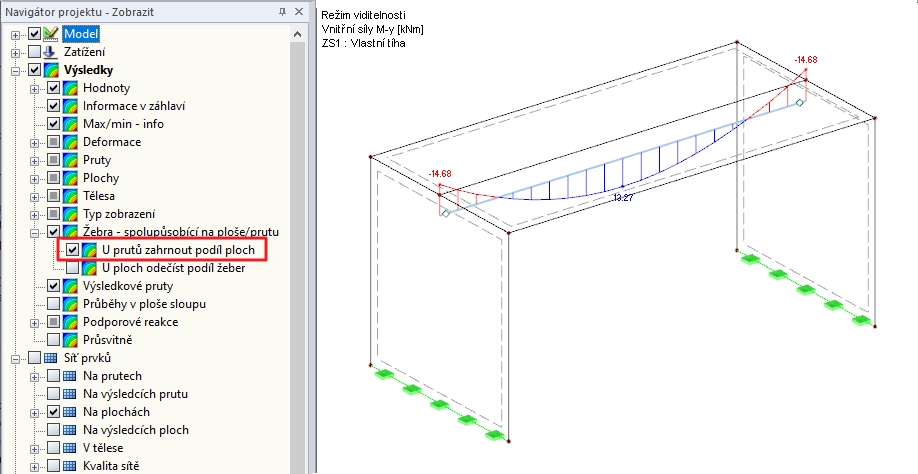
Task: Click the Průsvitně results icon
Action: pyautogui.click(x=70, y=340)
